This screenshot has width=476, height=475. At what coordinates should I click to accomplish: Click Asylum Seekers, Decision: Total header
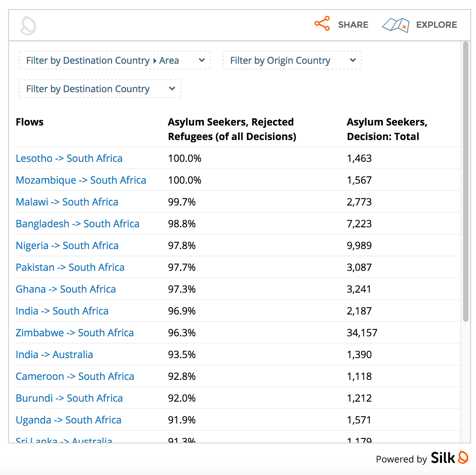tap(387, 129)
